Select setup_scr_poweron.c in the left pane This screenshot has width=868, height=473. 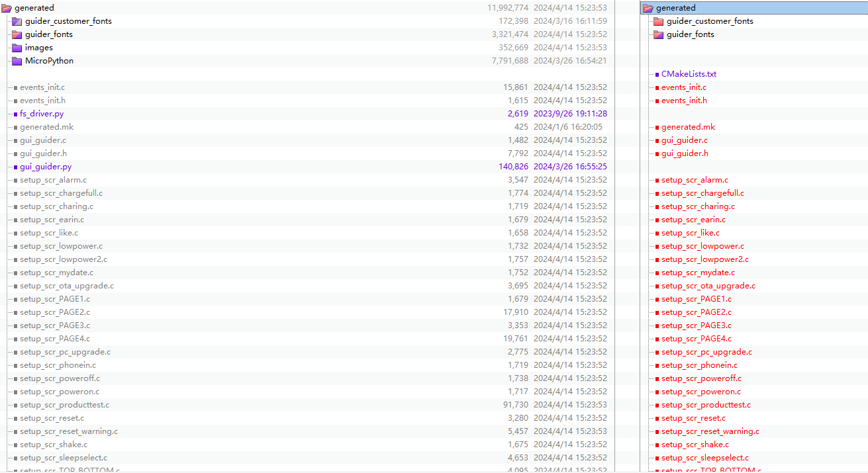60,392
